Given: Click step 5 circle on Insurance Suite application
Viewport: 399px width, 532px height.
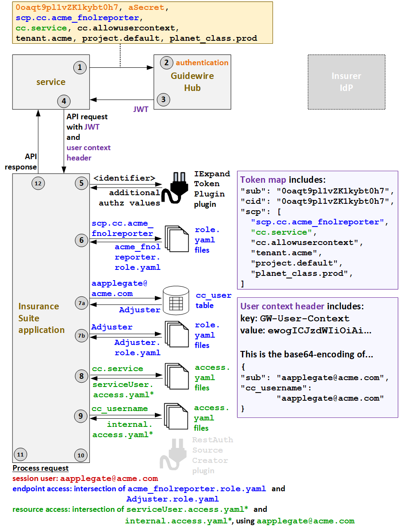Looking at the screenshot, I should tap(81, 183).
